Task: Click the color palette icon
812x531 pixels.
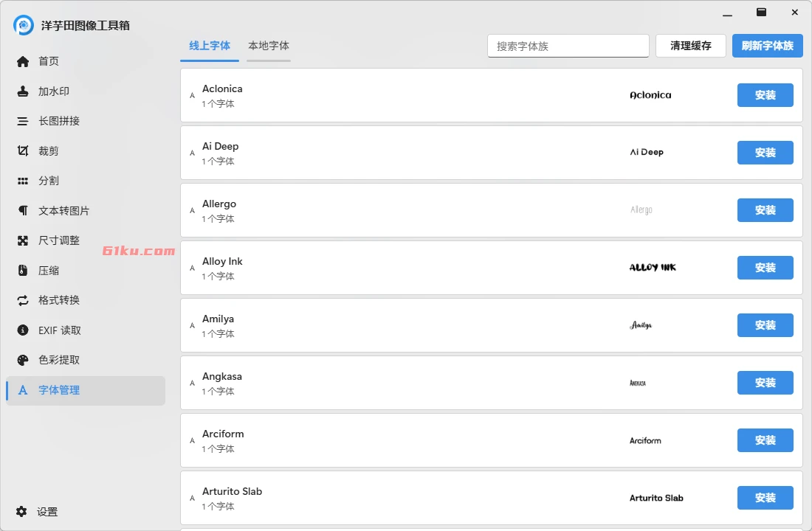Action: point(23,360)
